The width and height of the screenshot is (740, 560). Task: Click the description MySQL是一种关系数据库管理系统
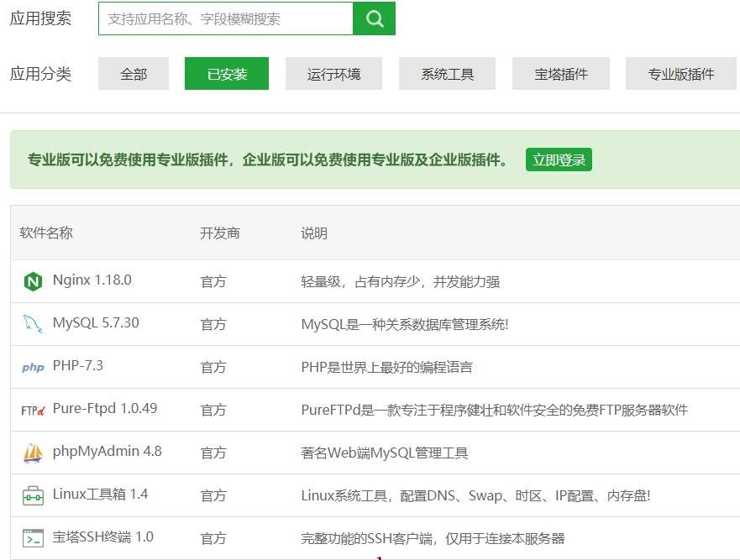pos(405,325)
